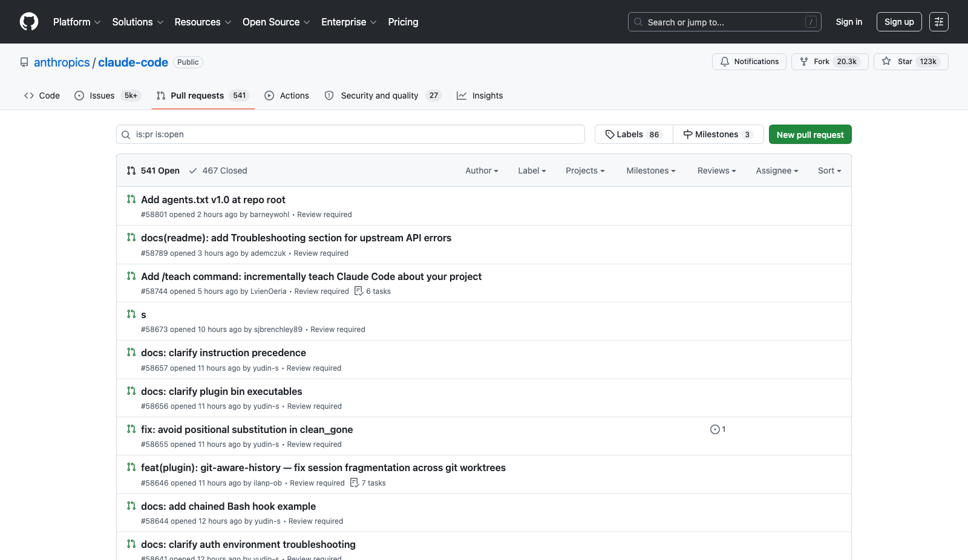Click the tasks checklist icon for 7 tasks
This screenshot has height=560, width=968.
355,483
